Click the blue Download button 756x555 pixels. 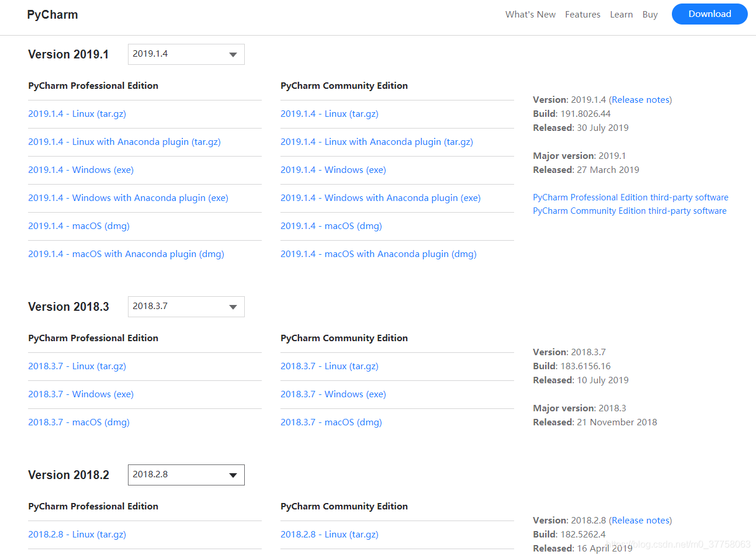click(709, 14)
